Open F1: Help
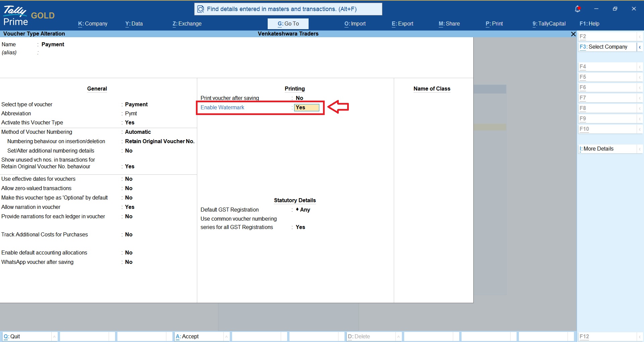This screenshot has height=342, width=644. pos(589,23)
